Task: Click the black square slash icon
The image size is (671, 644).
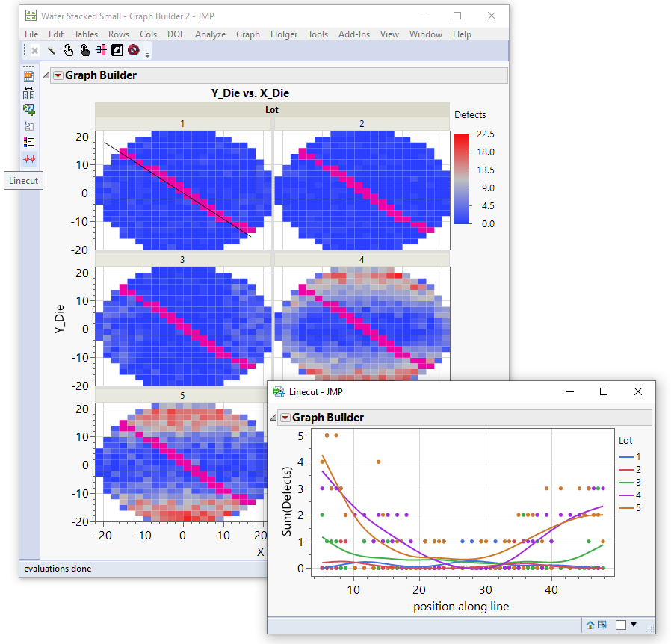Action: [x=117, y=50]
